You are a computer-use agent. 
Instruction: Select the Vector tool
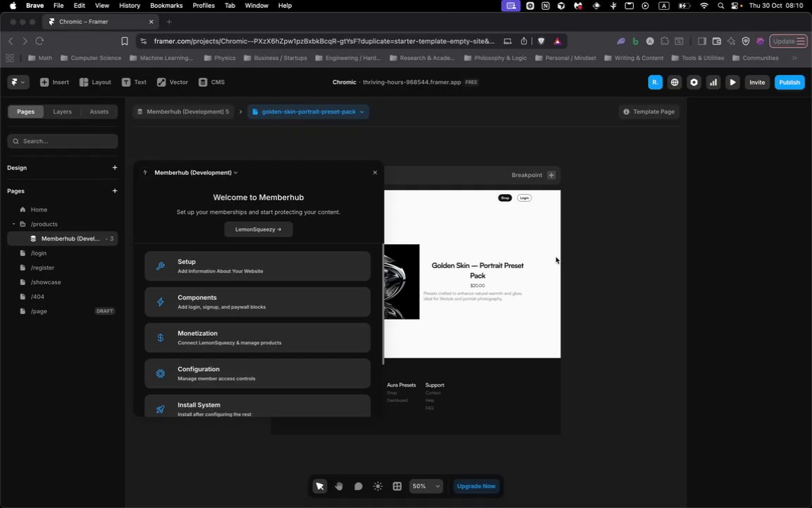click(173, 82)
